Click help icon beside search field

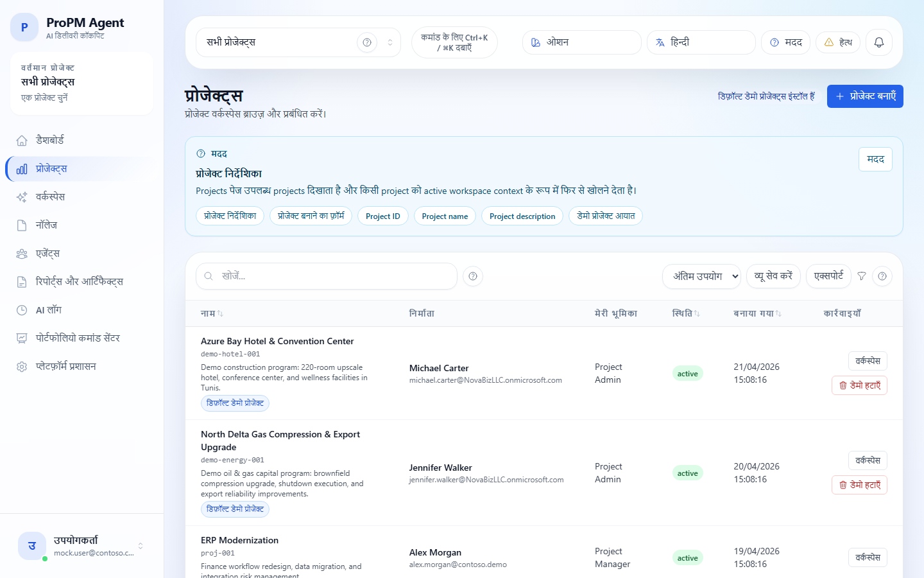pos(473,276)
